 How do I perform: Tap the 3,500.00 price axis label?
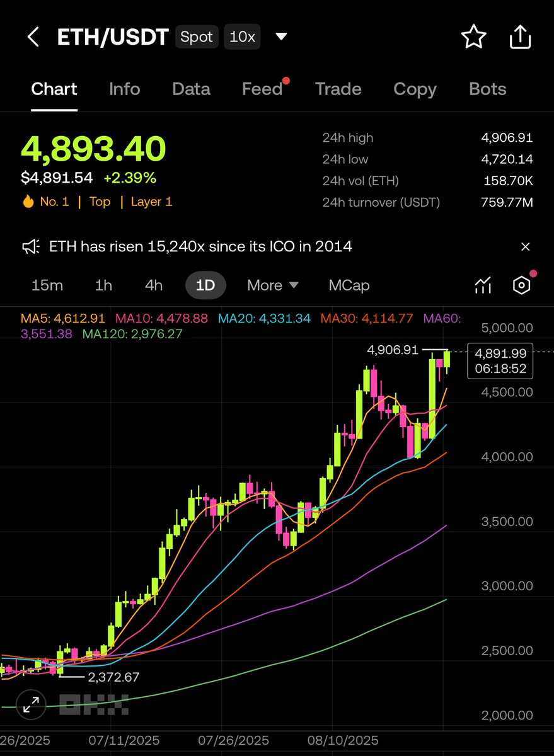click(x=507, y=522)
